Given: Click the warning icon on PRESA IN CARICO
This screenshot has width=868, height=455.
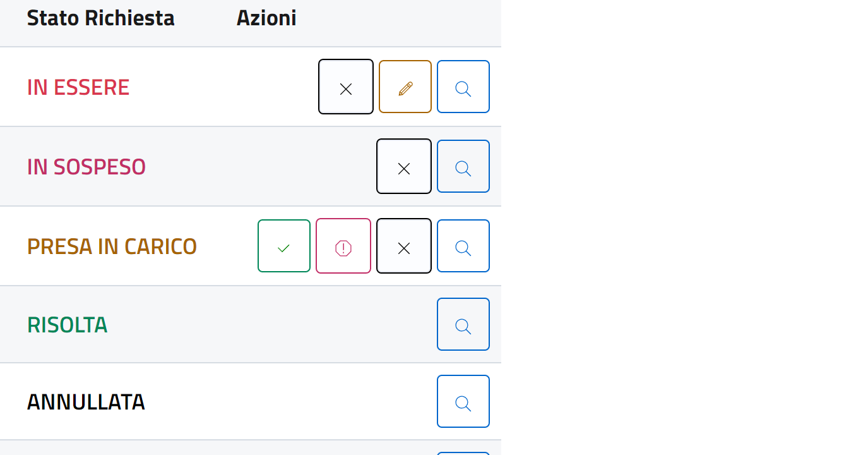Looking at the screenshot, I should (x=343, y=246).
